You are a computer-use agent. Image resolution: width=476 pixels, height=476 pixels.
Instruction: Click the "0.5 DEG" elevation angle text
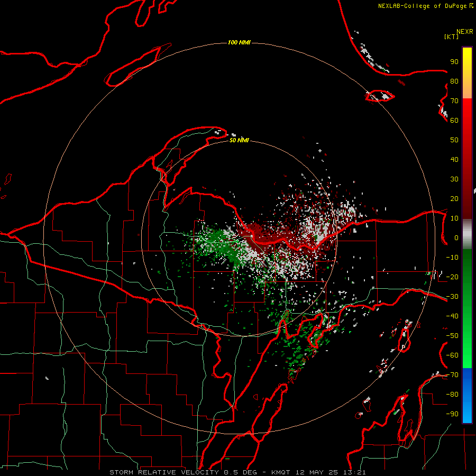click(x=241, y=472)
